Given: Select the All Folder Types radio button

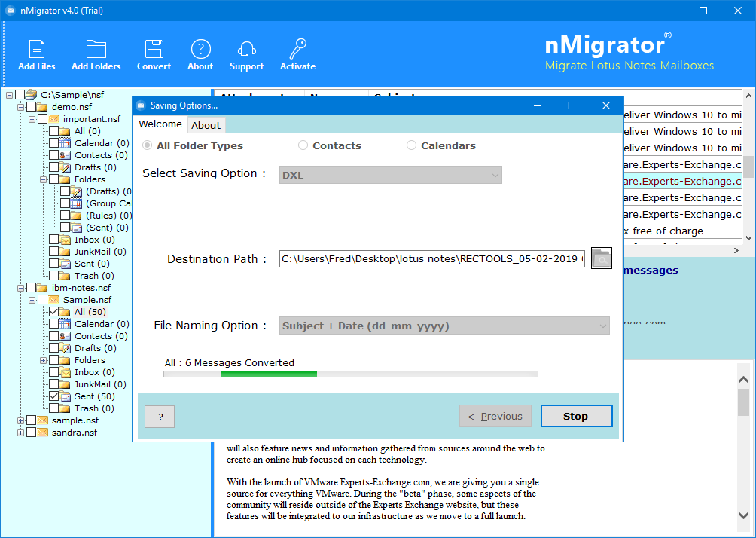Looking at the screenshot, I should [147, 145].
